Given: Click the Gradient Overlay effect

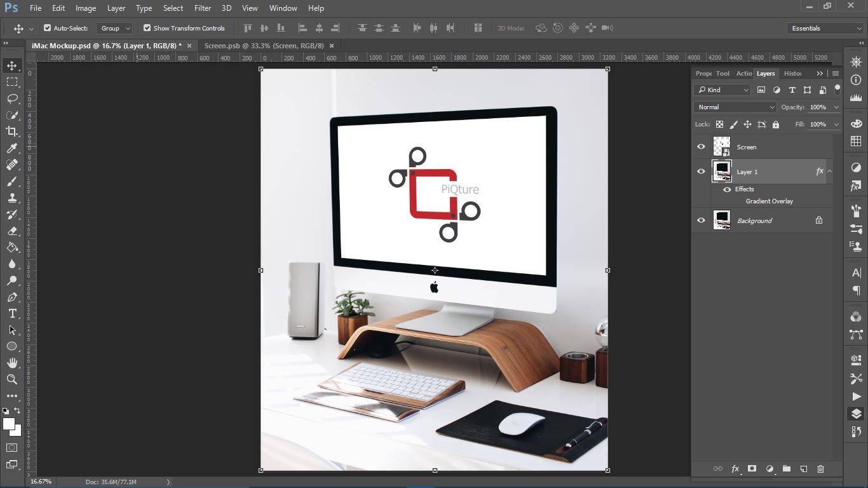Looking at the screenshot, I should [x=769, y=201].
